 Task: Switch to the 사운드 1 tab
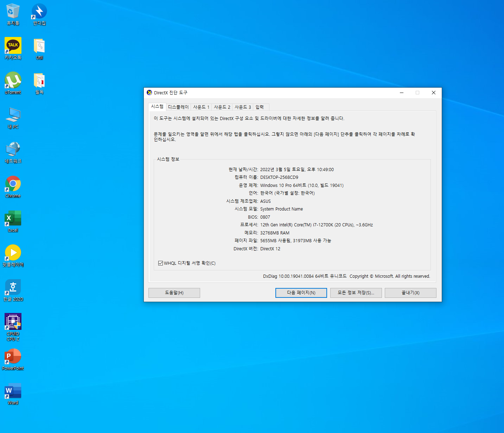pyautogui.click(x=201, y=107)
